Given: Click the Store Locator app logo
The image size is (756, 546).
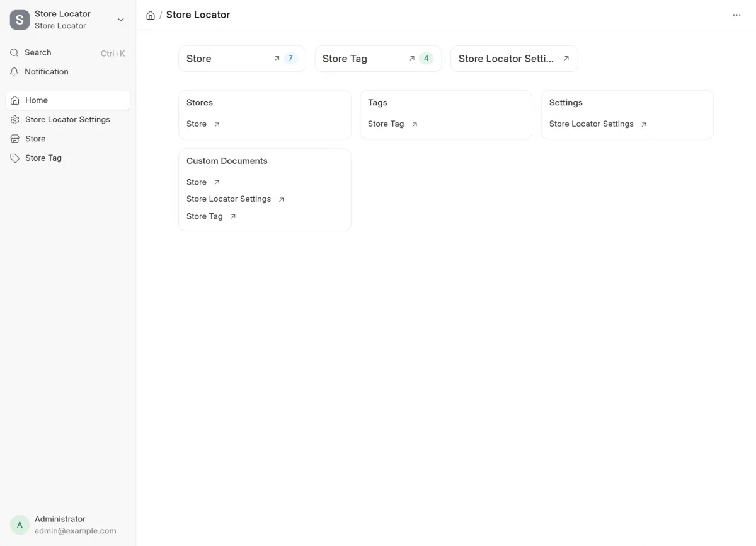Looking at the screenshot, I should pos(20,20).
